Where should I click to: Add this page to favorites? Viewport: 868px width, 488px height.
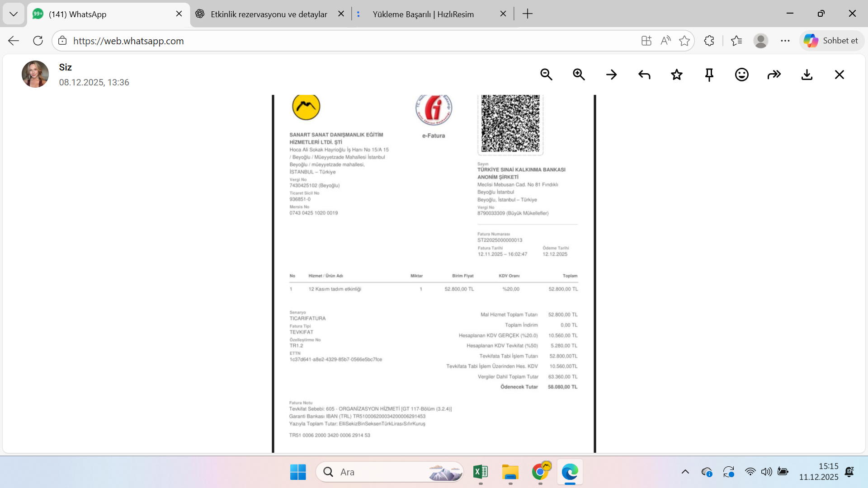pos(684,41)
